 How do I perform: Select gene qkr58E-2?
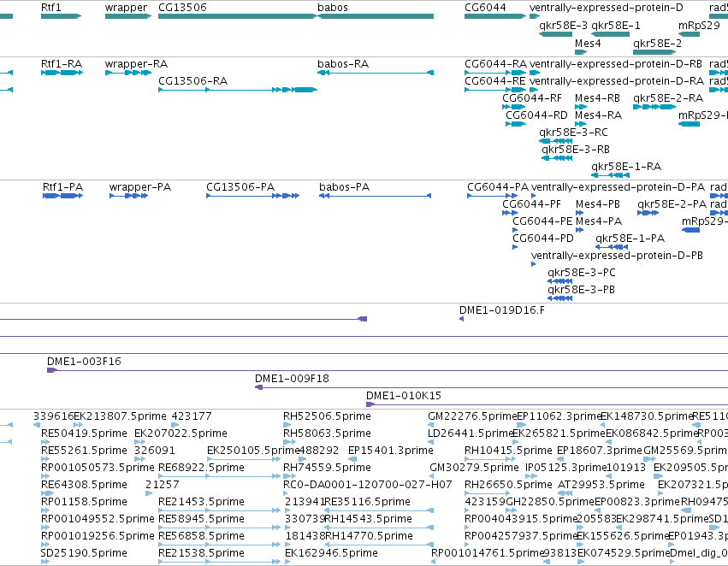pyautogui.click(x=654, y=51)
